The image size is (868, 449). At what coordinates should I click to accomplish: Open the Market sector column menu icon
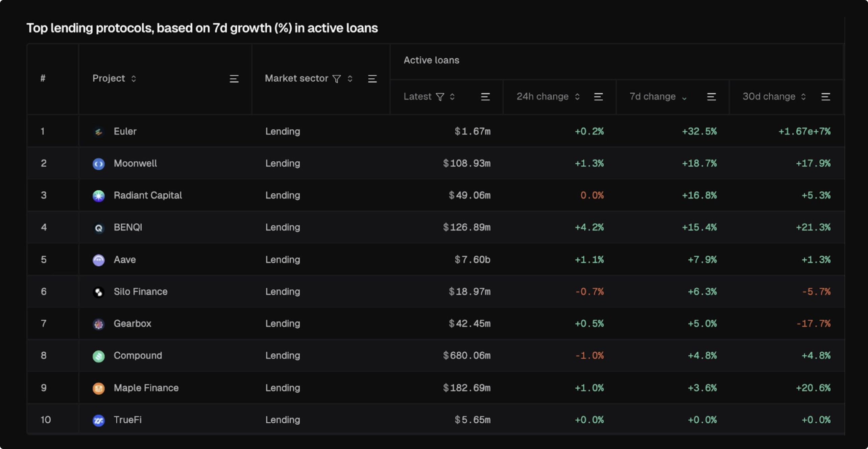(372, 79)
